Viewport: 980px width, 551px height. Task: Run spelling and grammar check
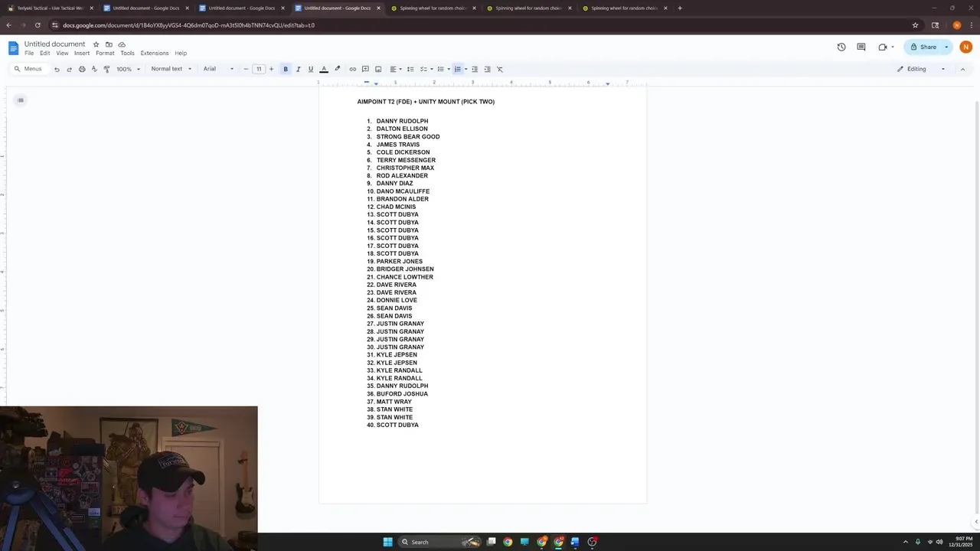94,69
